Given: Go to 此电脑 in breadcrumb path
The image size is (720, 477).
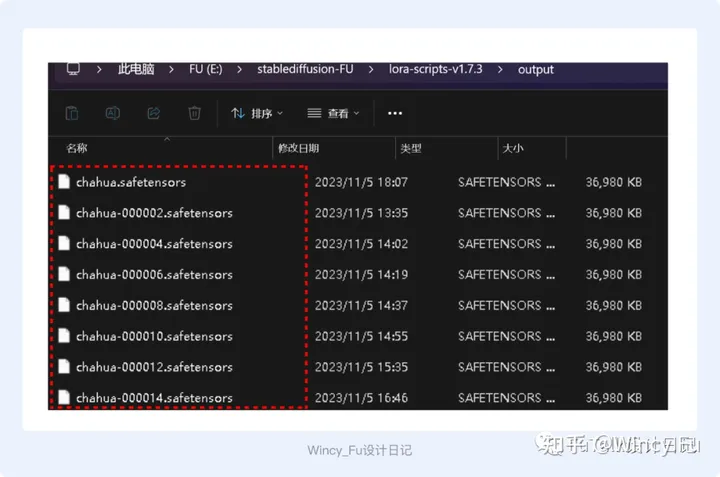Looking at the screenshot, I should pos(136,69).
